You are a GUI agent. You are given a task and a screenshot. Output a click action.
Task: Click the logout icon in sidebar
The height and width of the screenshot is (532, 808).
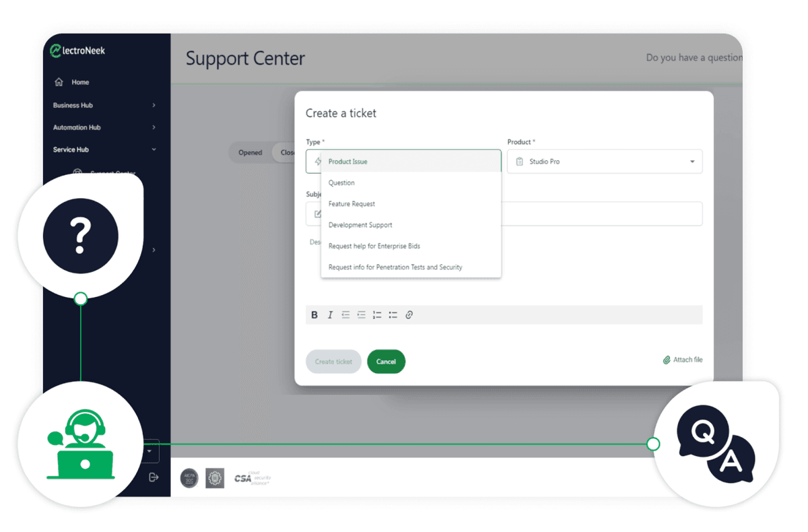[154, 477]
